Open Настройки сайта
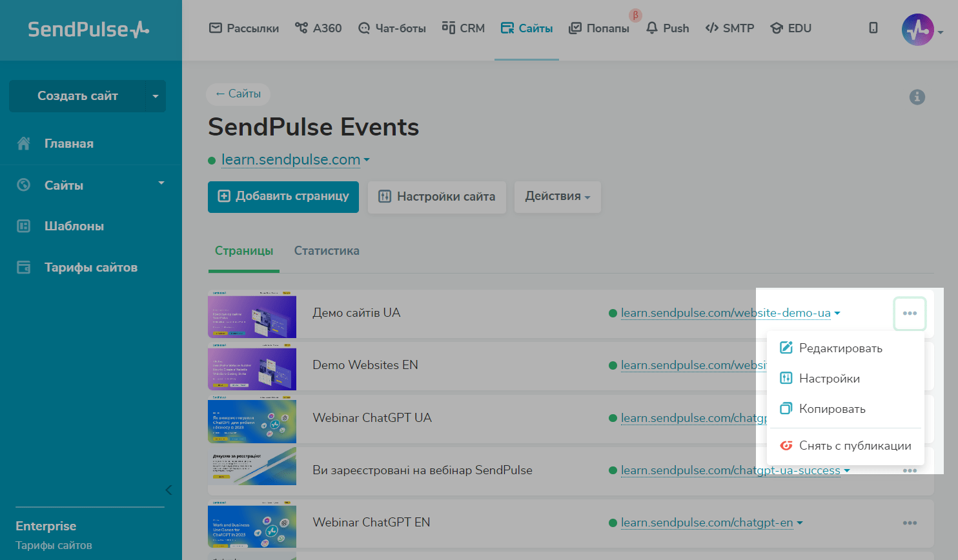 point(437,197)
